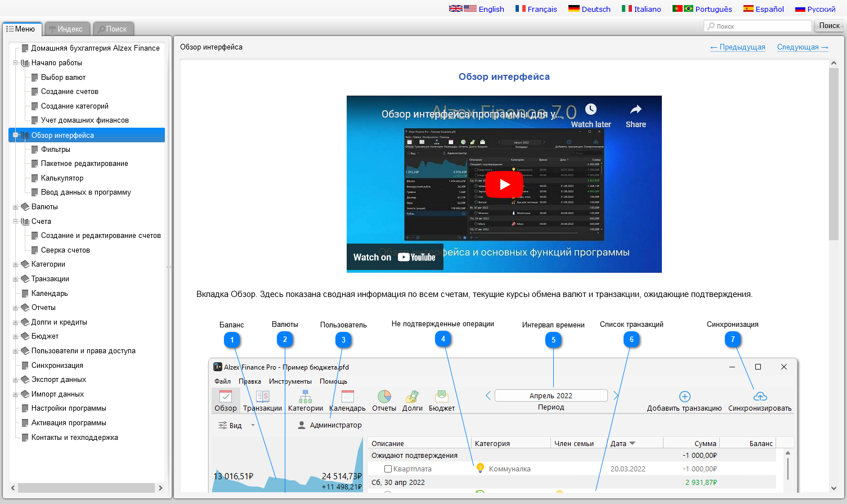The width and height of the screenshot is (847, 504).
Task: Click the Экспорт данных book icon
Action: point(25,380)
